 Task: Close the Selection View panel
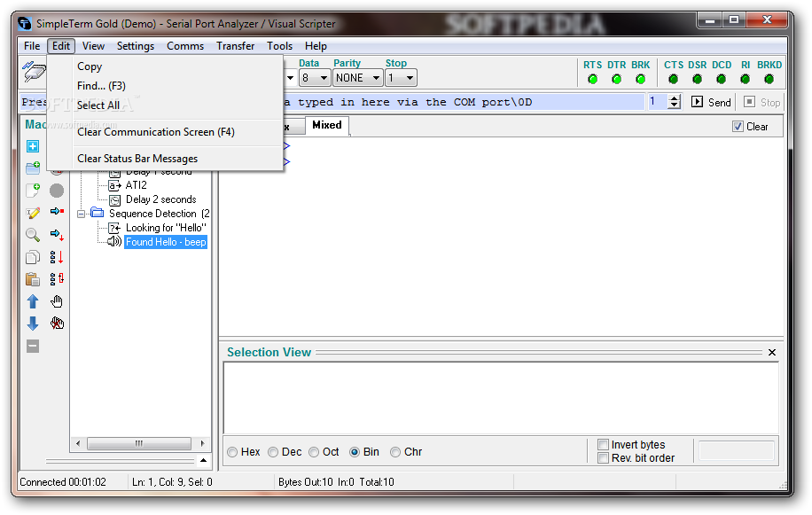tap(771, 353)
